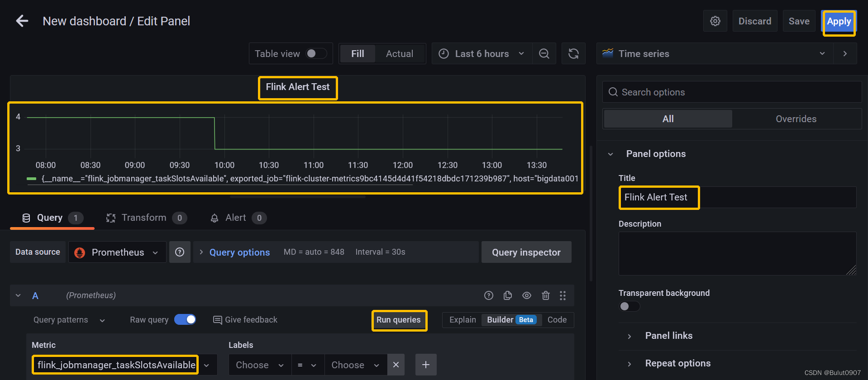Open the label value Choose dropdown
868x380 pixels.
pyautogui.click(x=356, y=365)
